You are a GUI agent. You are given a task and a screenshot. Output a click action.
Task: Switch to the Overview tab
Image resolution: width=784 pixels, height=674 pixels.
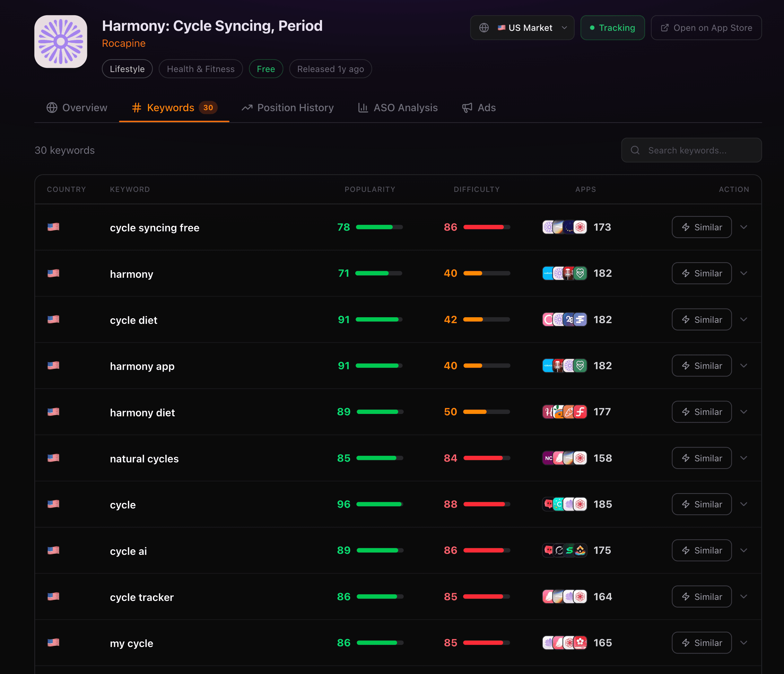pos(77,108)
